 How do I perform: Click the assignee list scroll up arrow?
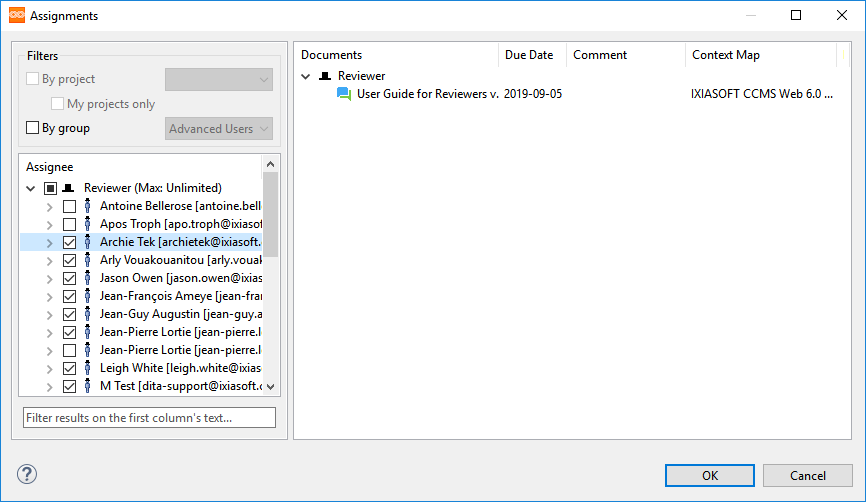270,164
